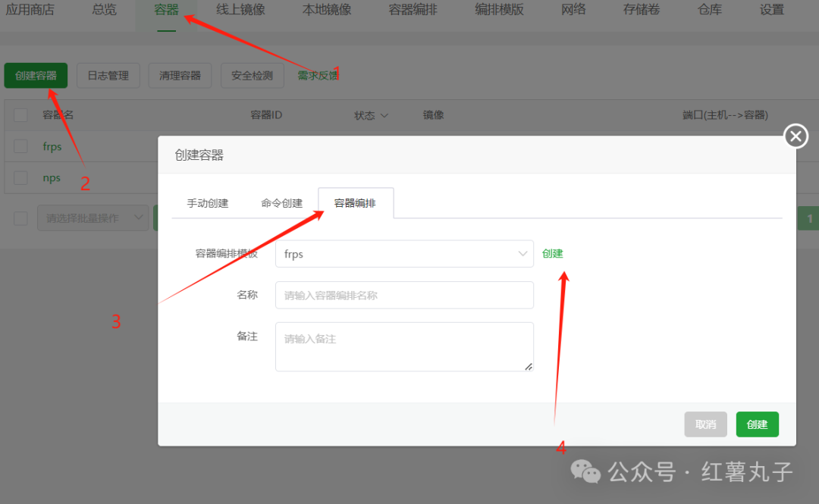Open the top navigation 容器编排 tab
Screen dimensions: 819x504
click(413, 10)
